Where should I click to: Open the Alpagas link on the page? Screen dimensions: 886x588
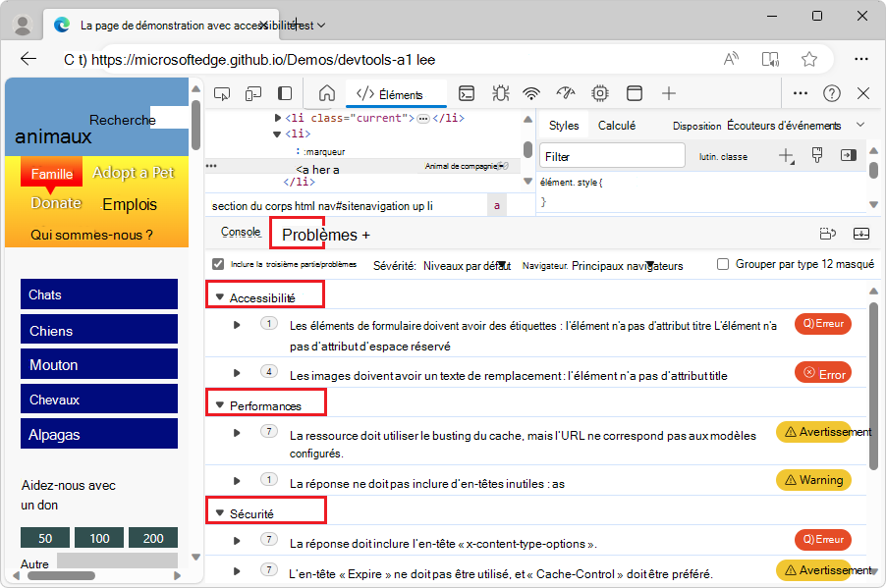(99, 434)
